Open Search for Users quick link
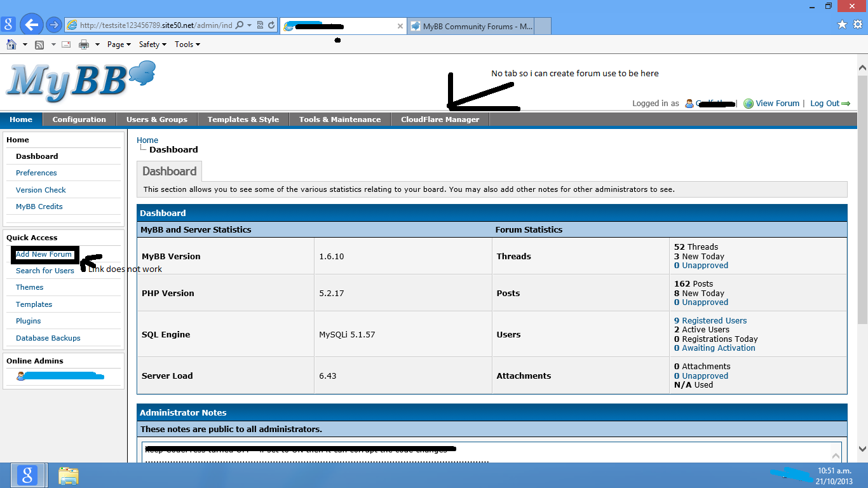The image size is (868, 488). 45,271
